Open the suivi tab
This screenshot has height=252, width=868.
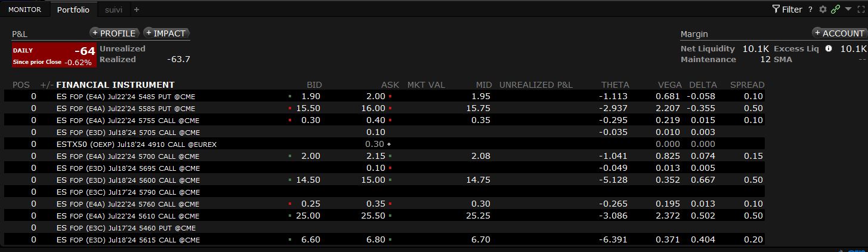tap(113, 10)
